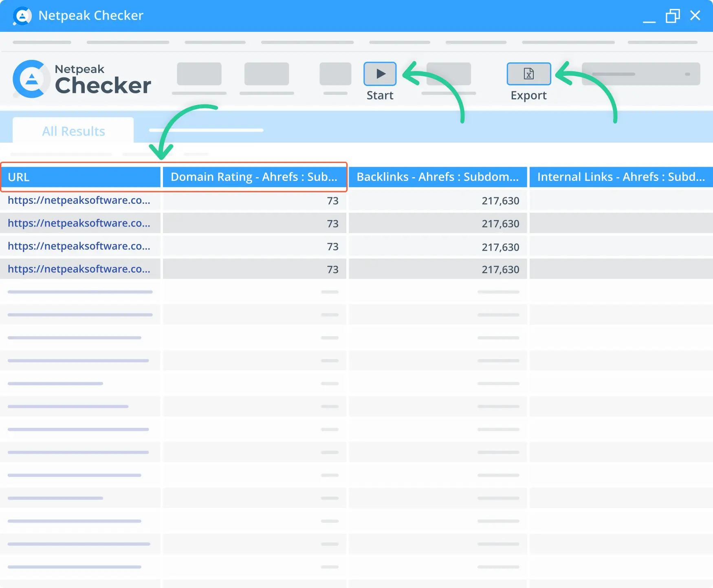Click the Export spreadsheet icon
Viewport: 713px width, 588px height.
pos(529,74)
